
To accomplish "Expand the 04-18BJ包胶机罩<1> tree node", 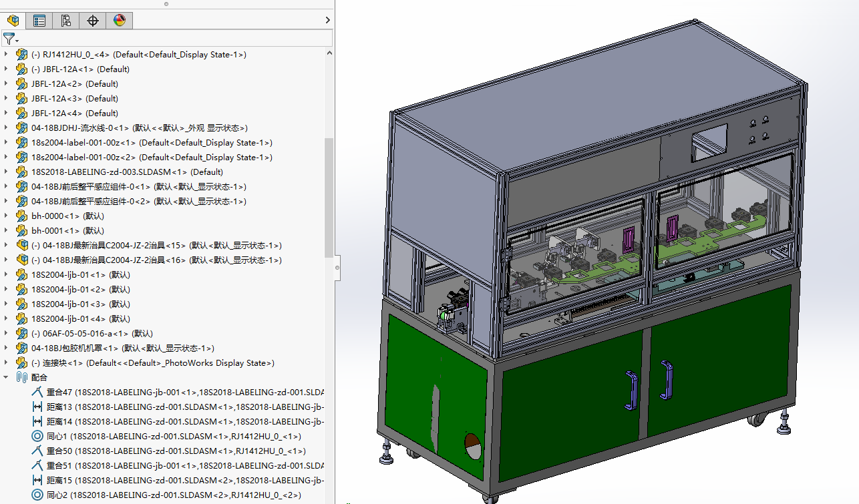I will (7, 348).
